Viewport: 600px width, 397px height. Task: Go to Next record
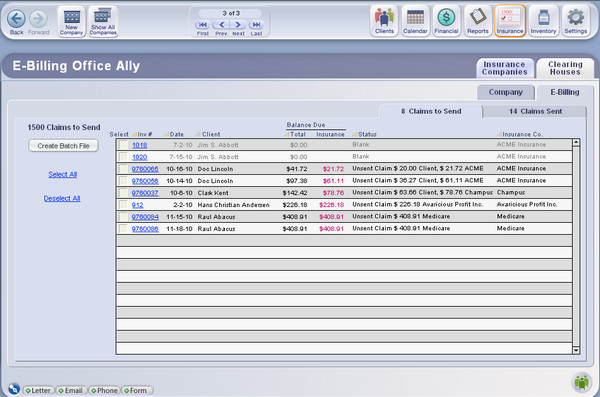(x=238, y=25)
